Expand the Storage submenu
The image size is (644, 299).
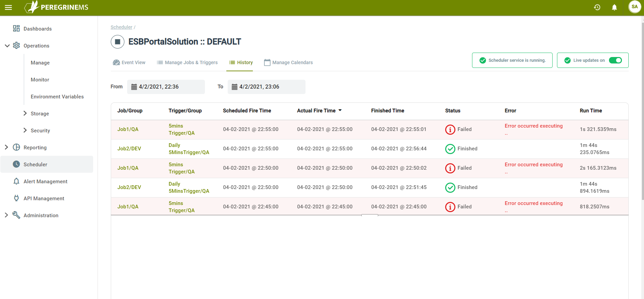[25, 113]
